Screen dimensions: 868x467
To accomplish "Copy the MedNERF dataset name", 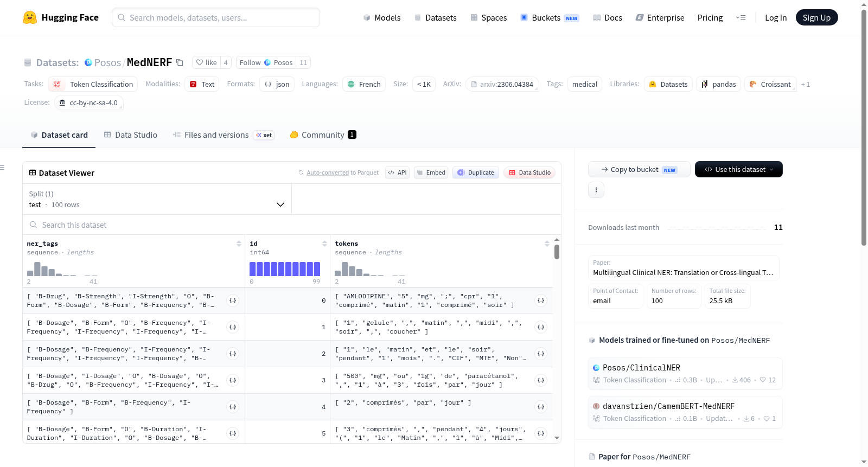I will (x=180, y=62).
